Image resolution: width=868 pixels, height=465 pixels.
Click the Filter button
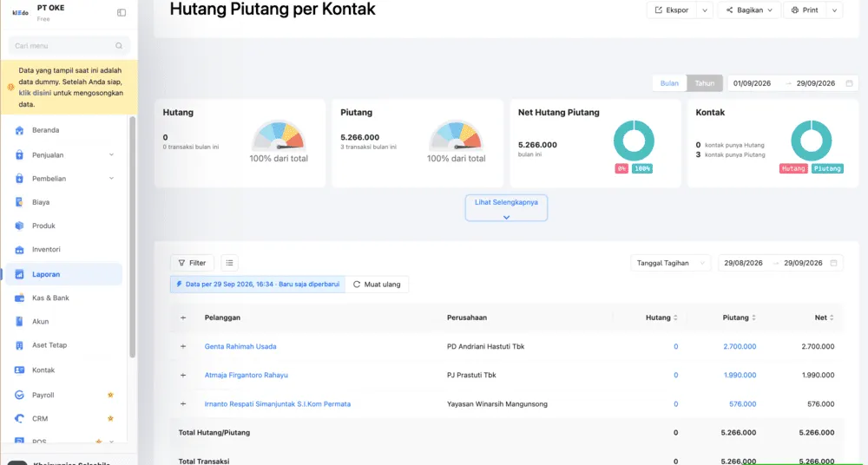point(192,263)
